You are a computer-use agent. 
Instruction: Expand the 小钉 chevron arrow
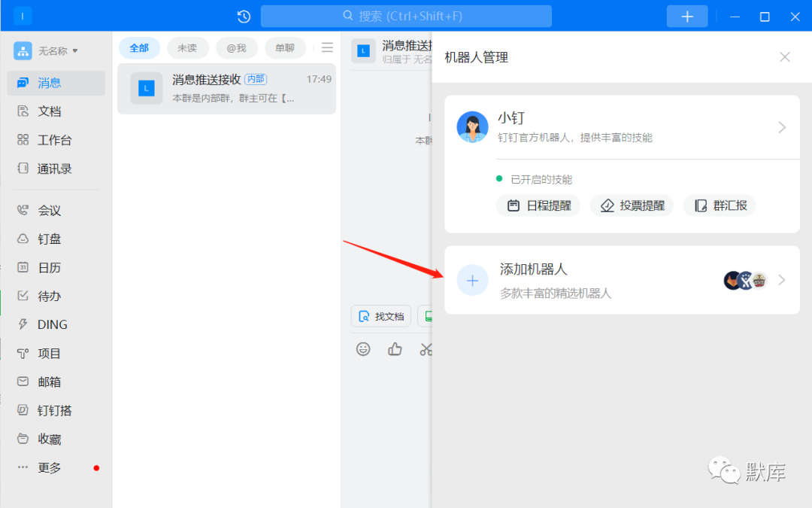782,127
